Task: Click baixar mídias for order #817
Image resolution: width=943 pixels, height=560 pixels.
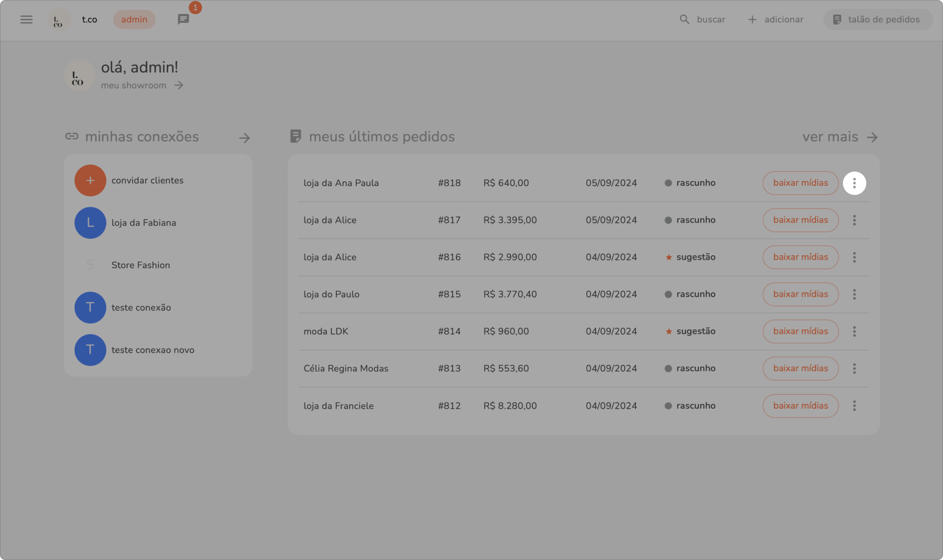Action: 800,220
